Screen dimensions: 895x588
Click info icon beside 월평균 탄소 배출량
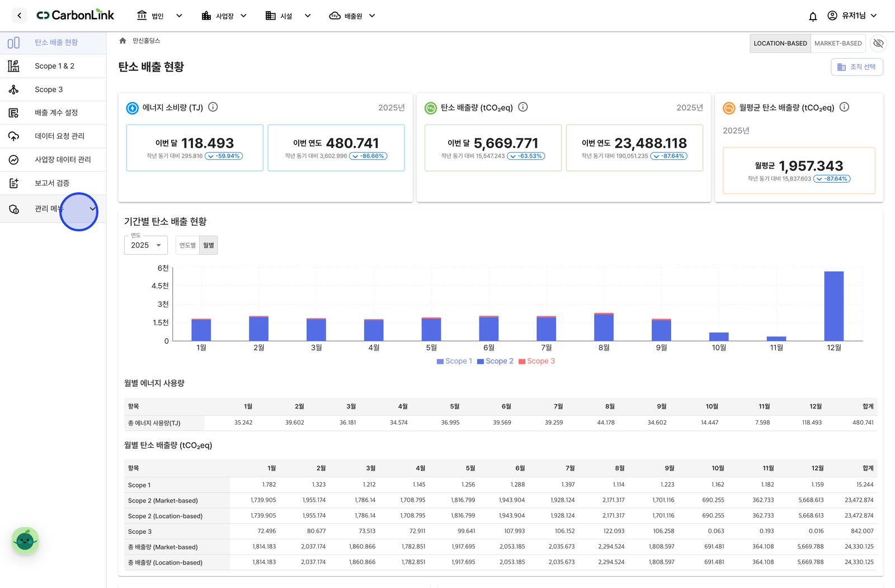(x=845, y=107)
